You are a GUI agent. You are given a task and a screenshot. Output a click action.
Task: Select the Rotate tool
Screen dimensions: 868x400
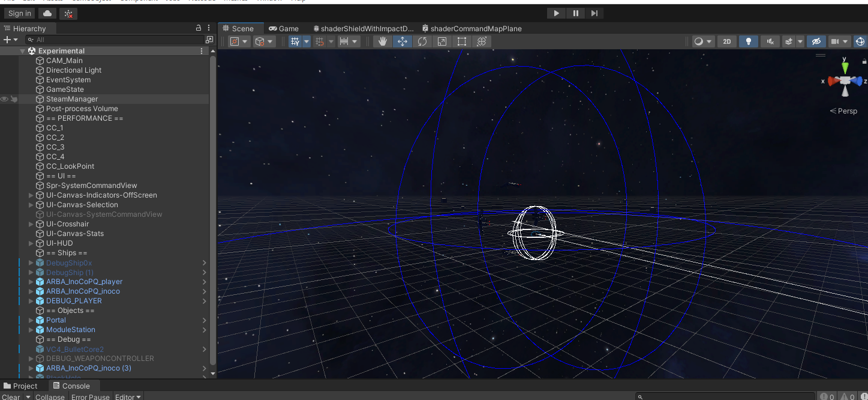(x=422, y=41)
